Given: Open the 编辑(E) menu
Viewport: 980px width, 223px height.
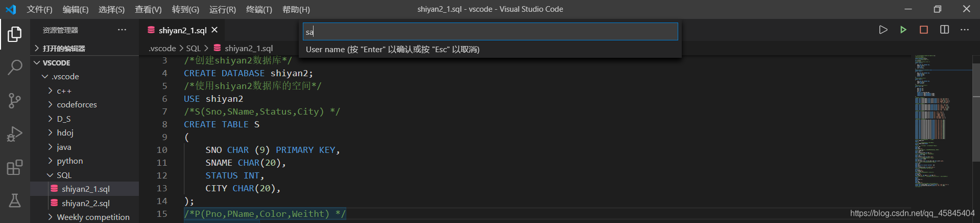Looking at the screenshot, I should (76, 9).
